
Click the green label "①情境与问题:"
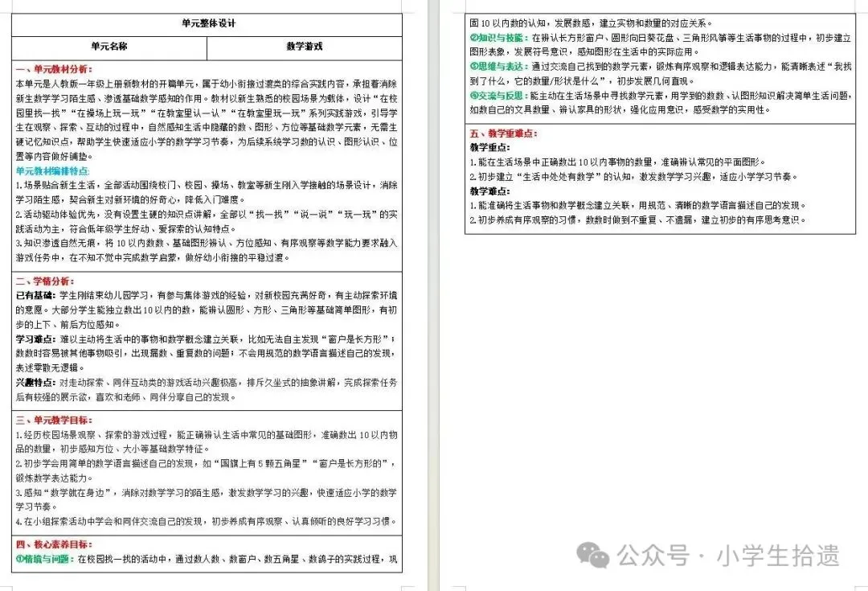click(45, 559)
